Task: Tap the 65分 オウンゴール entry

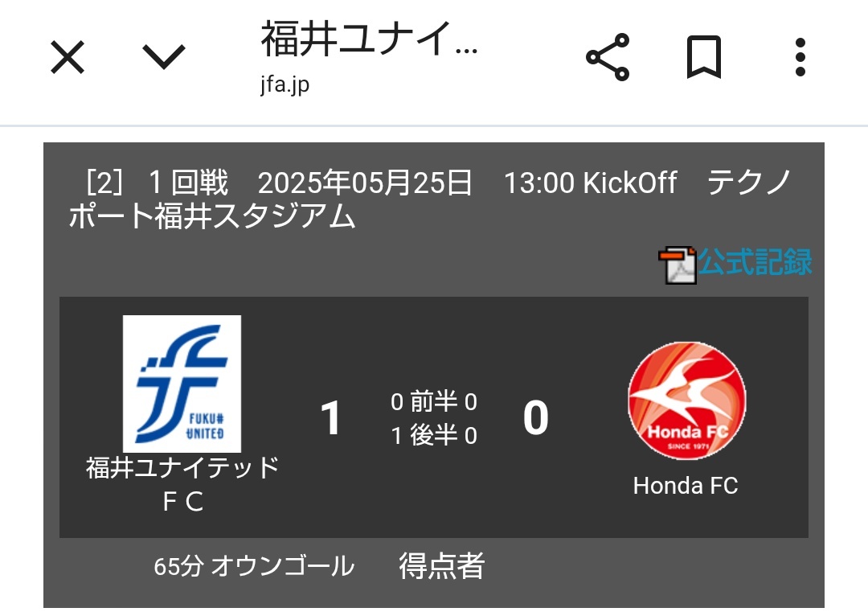Action: (254, 566)
